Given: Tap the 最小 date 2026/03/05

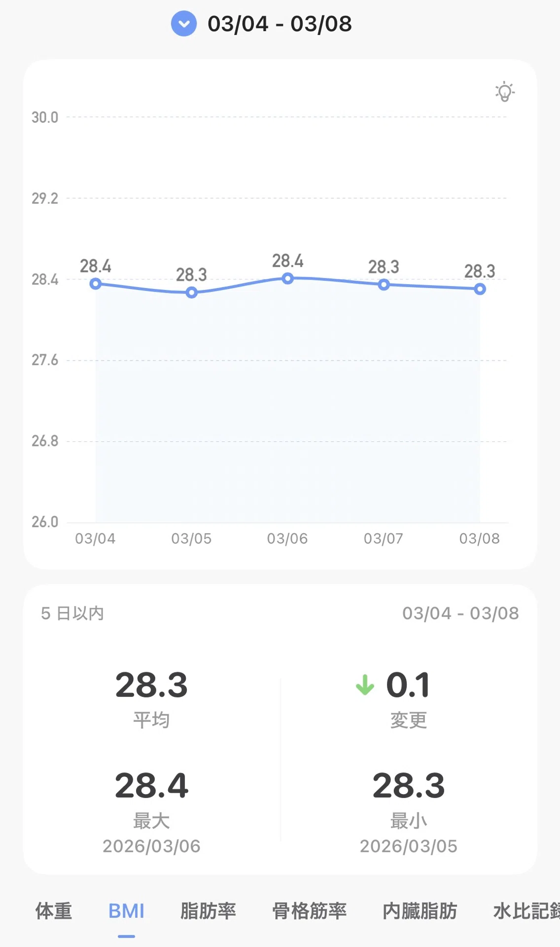Looking at the screenshot, I should tap(409, 846).
